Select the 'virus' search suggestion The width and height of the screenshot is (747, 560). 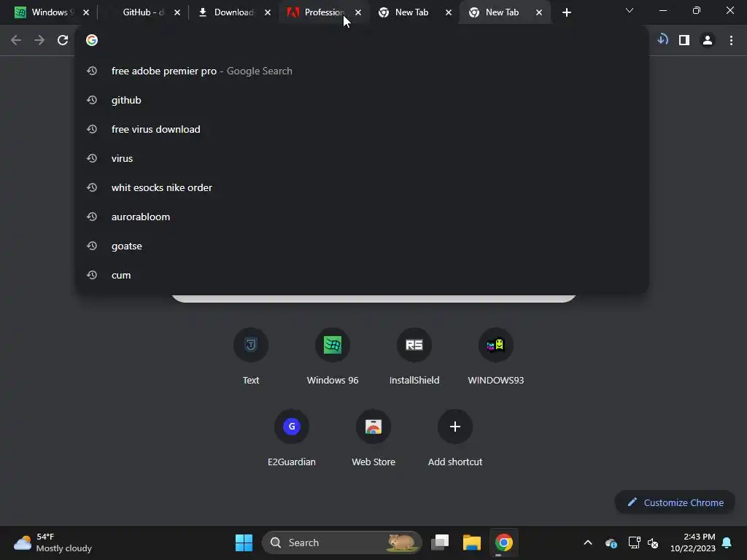(362, 158)
